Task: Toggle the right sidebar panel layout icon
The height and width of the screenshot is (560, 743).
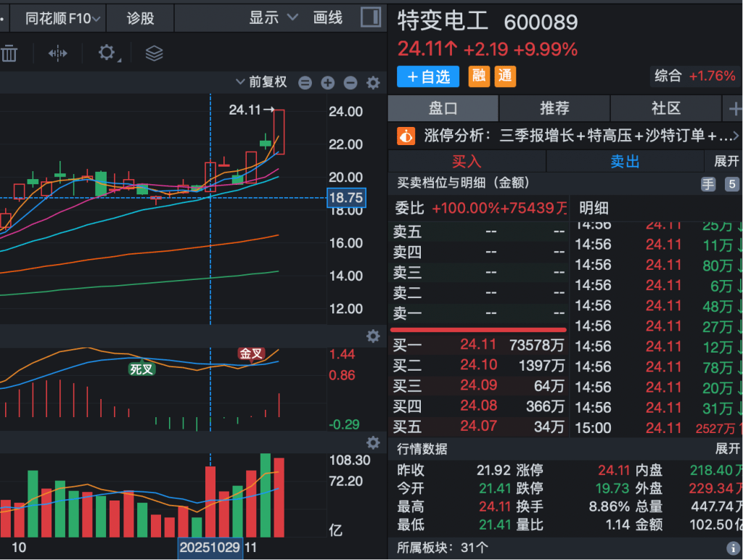Action: click(371, 17)
